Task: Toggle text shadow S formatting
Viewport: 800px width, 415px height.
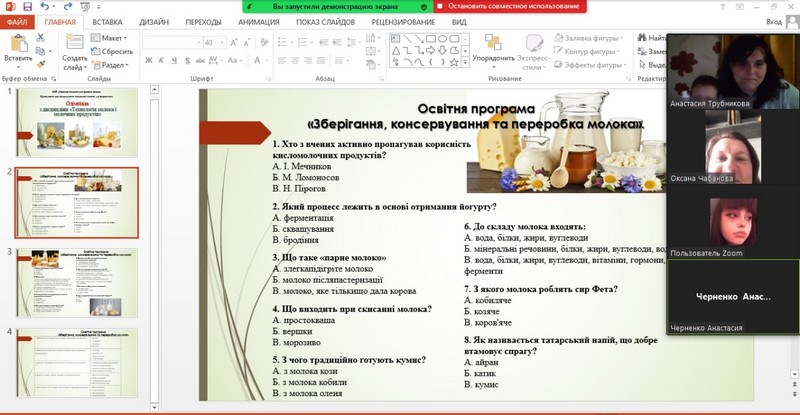Action: point(187,60)
